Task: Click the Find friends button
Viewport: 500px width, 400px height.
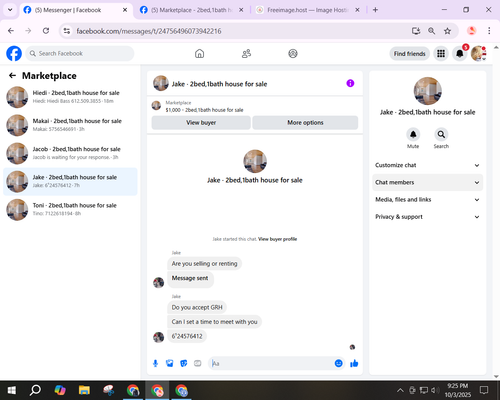Action: 409,54
